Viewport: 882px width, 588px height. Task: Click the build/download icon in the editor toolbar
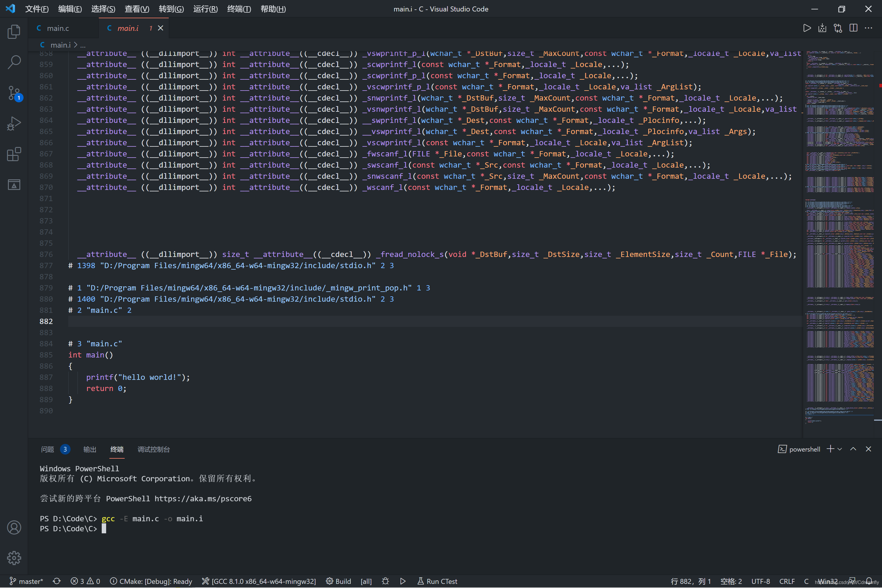[x=822, y=28]
